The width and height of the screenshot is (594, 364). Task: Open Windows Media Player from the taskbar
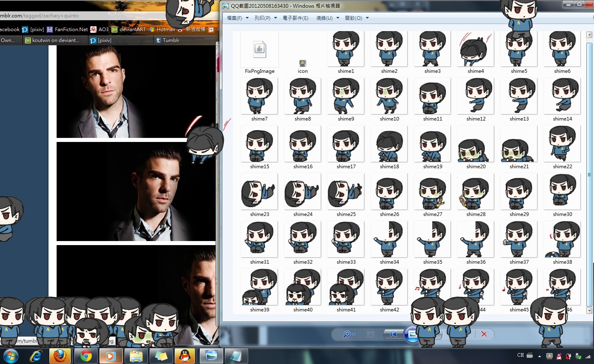tap(111, 356)
